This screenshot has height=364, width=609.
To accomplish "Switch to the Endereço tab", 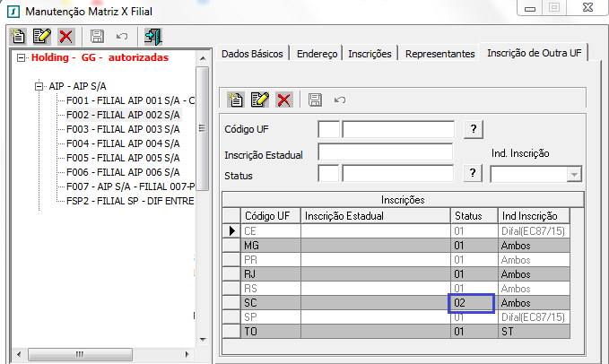I will click(x=317, y=54).
